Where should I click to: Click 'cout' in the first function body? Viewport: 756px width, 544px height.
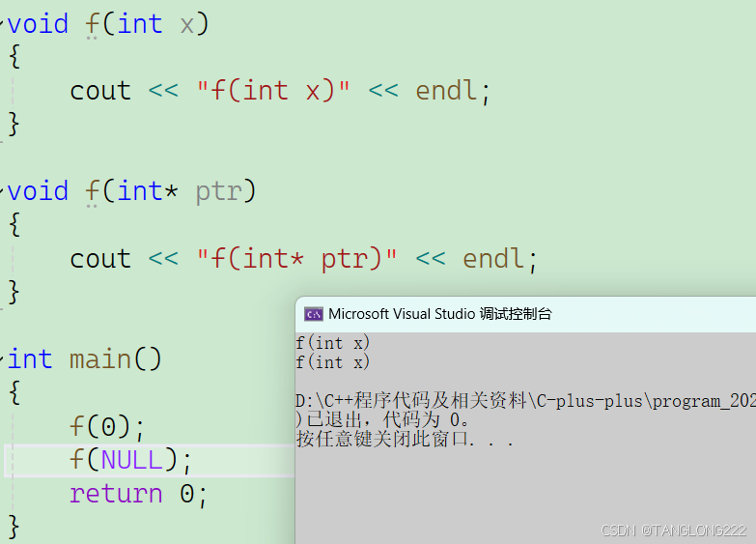click(99, 90)
